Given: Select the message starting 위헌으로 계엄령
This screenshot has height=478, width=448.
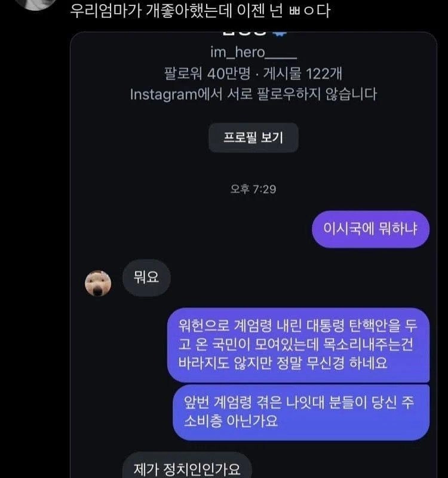Looking at the screenshot, I should (298, 345).
